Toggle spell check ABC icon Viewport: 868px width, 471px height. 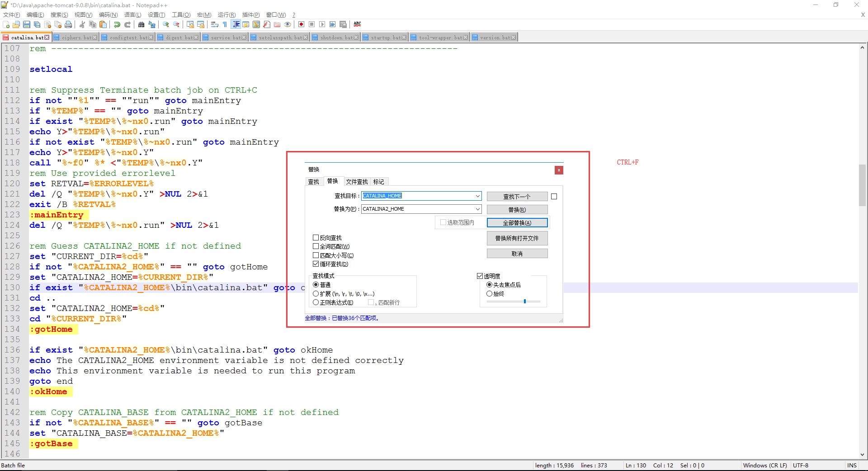357,24
